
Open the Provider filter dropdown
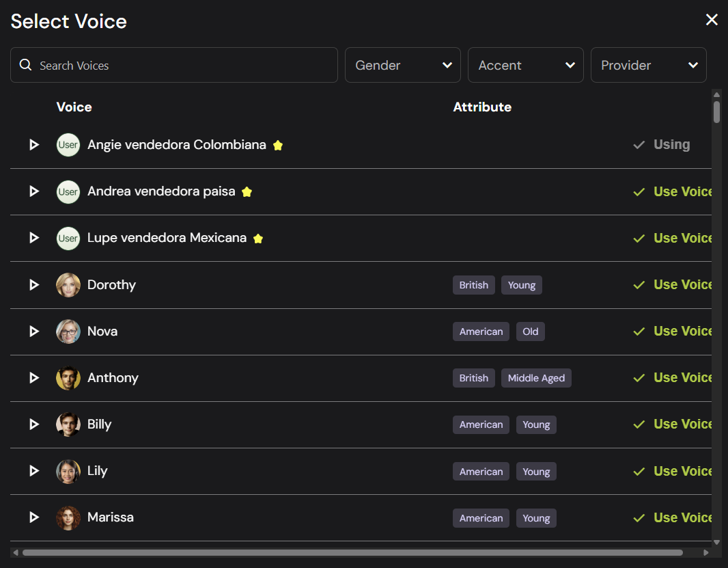click(x=649, y=65)
